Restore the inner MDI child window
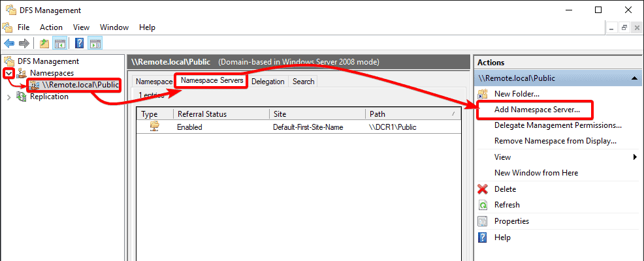This screenshot has height=261, width=644. point(624,28)
